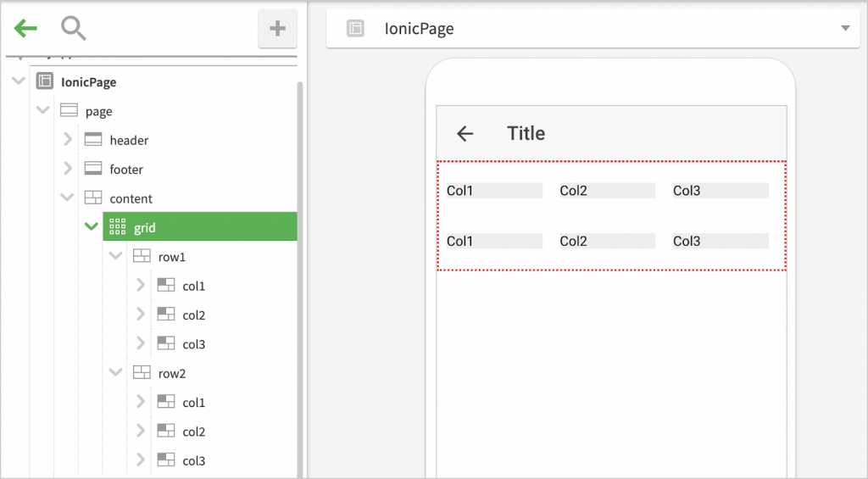
Task: Expand the header tree node
Action: click(x=68, y=140)
